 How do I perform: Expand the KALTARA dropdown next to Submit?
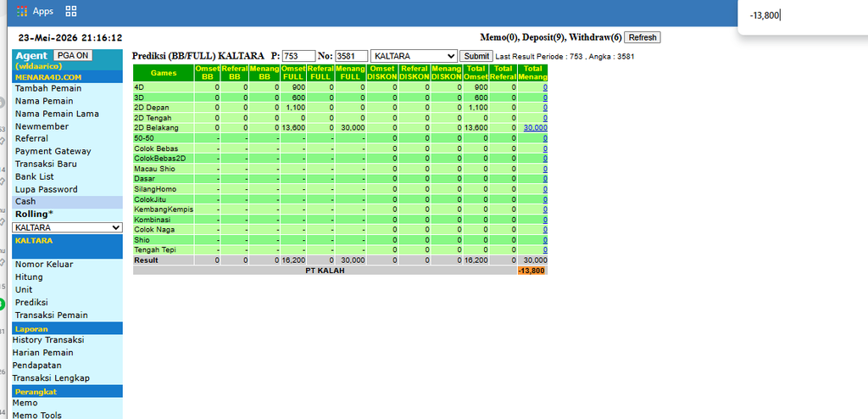(414, 56)
